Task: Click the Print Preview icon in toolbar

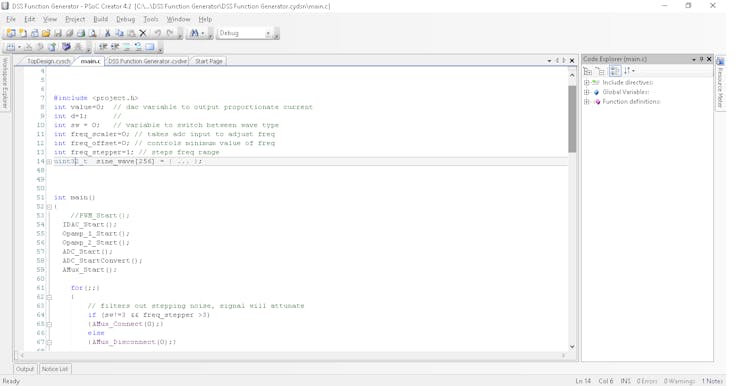Action: tap(92, 33)
